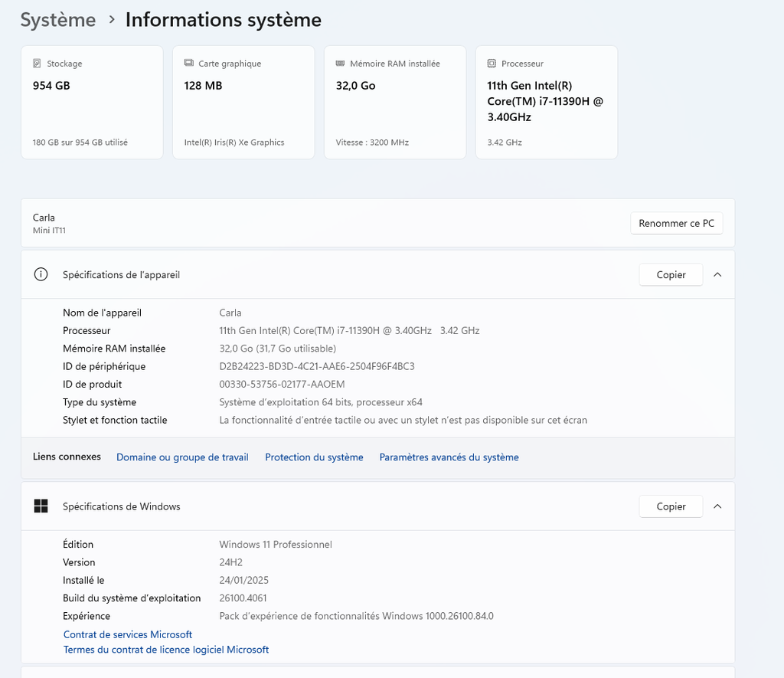Image resolution: width=784 pixels, height=678 pixels.
Task: Collapse the Spécifications de Windows section chevron
Action: [x=717, y=506]
